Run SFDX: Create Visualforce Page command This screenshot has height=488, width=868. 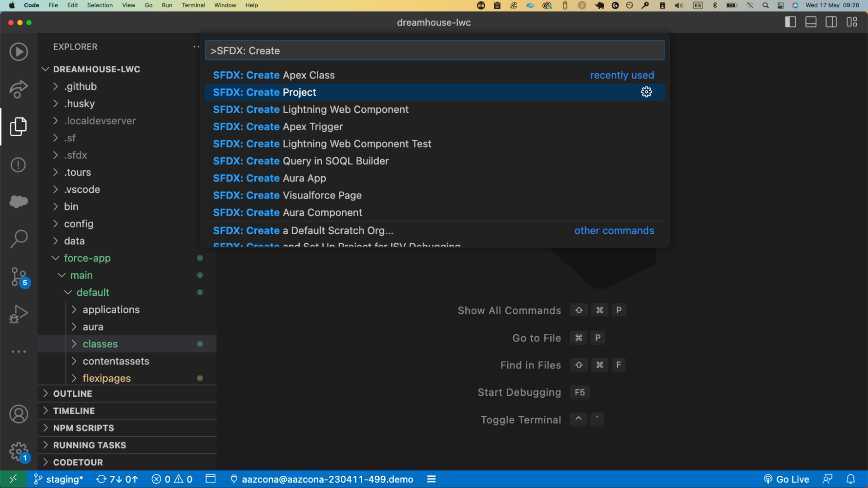pos(434,195)
